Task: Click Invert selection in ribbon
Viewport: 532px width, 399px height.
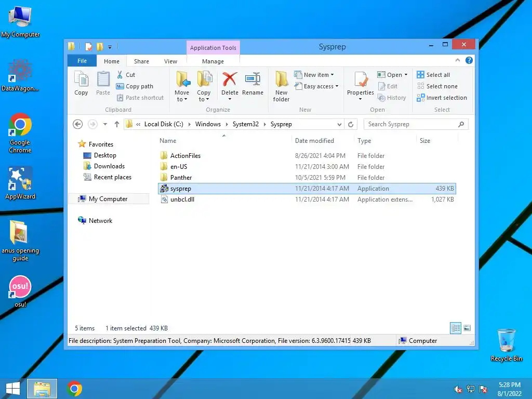Action: [442, 98]
